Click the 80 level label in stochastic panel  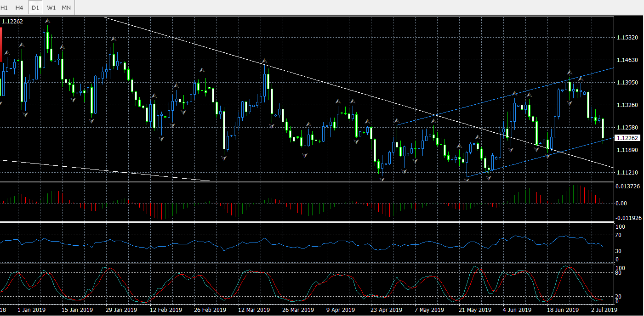click(619, 272)
